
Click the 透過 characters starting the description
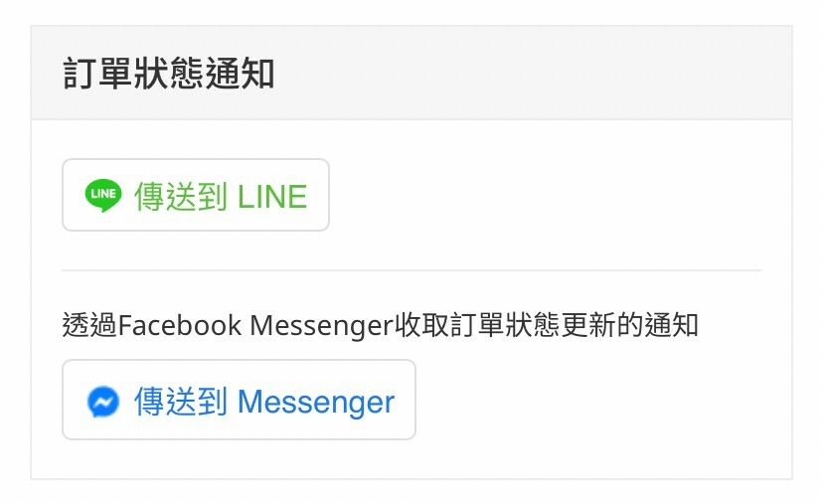tap(89, 325)
